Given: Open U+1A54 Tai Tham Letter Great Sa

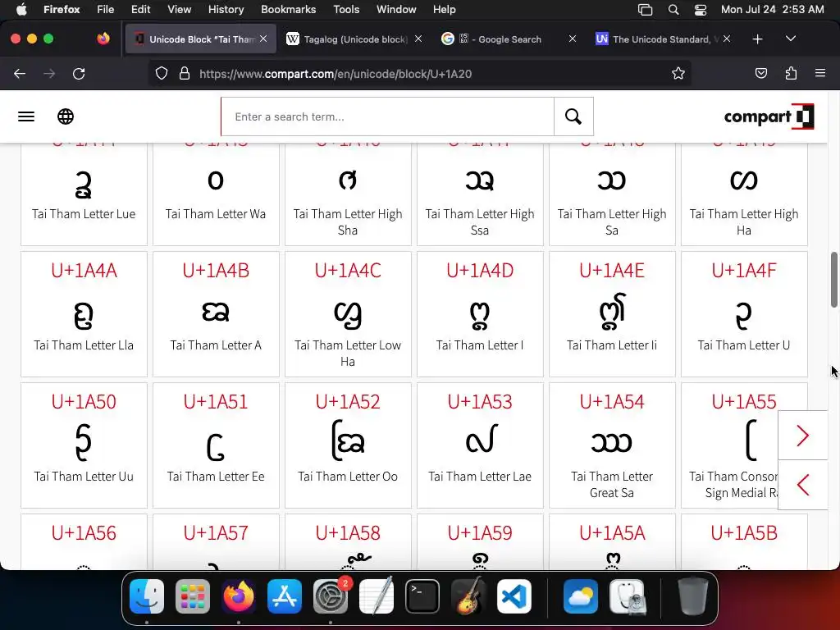Looking at the screenshot, I should [x=612, y=445].
